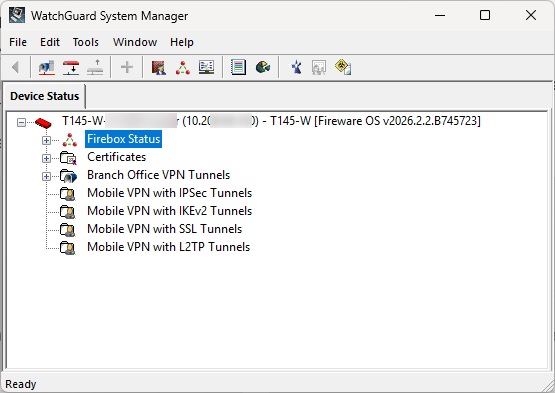Image resolution: width=555 pixels, height=393 pixels.
Task: Open HostWatch monitor toolbar icon
Action: [x=206, y=67]
